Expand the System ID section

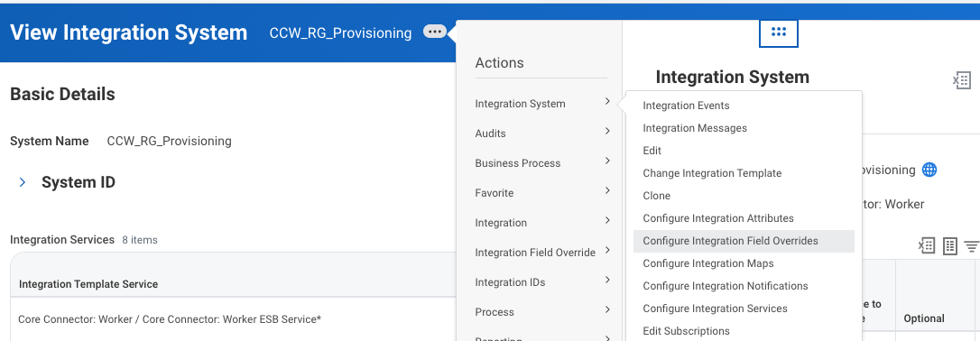[x=23, y=182]
